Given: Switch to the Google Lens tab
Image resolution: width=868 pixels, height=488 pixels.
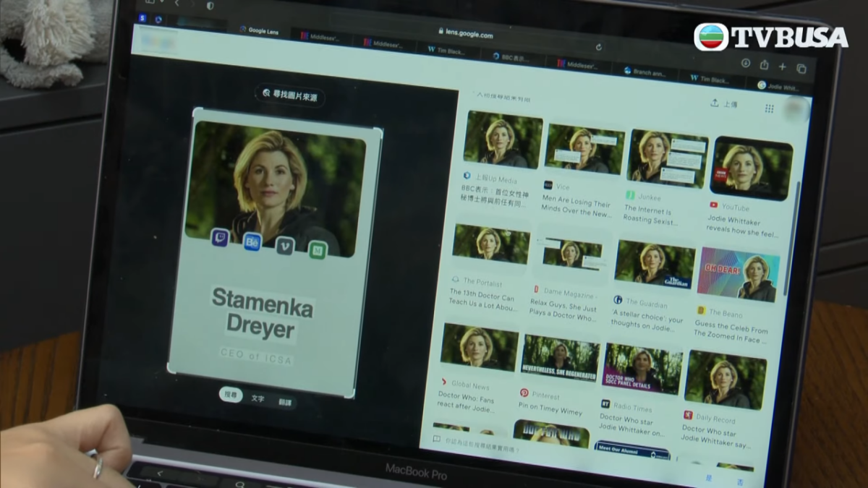Looking at the screenshot, I should click(x=262, y=31).
